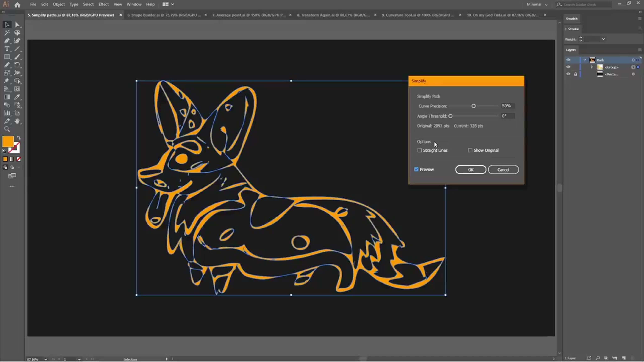Click the Curve Precision 50% field
The width and height of the screenshot is (644, 362).
[x=508, y=106]
